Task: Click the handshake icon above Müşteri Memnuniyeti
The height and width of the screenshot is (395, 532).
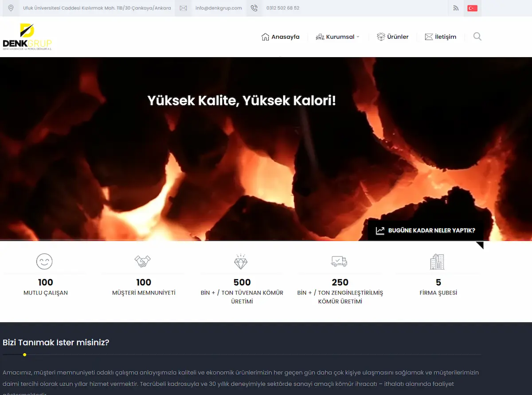Action: pyautogui.click(x=143, y=261)
